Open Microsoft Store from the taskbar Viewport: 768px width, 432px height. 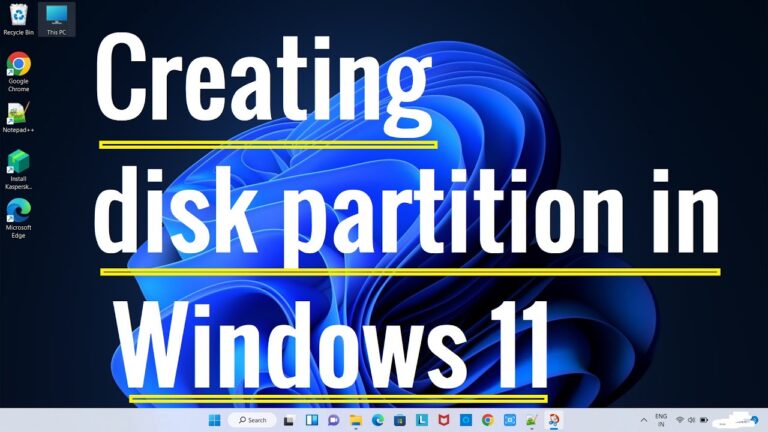[x=400, y=420]
